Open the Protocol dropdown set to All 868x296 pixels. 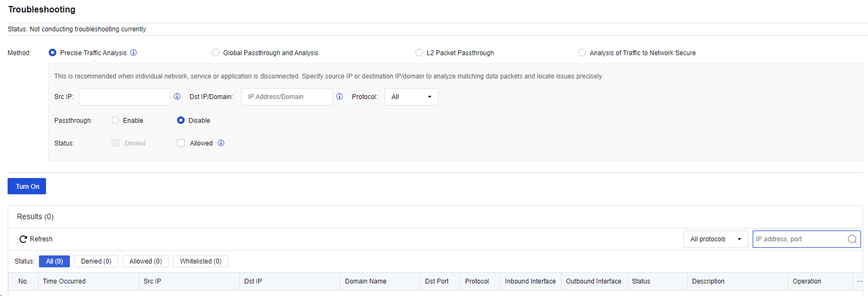(x=412, y=97)
